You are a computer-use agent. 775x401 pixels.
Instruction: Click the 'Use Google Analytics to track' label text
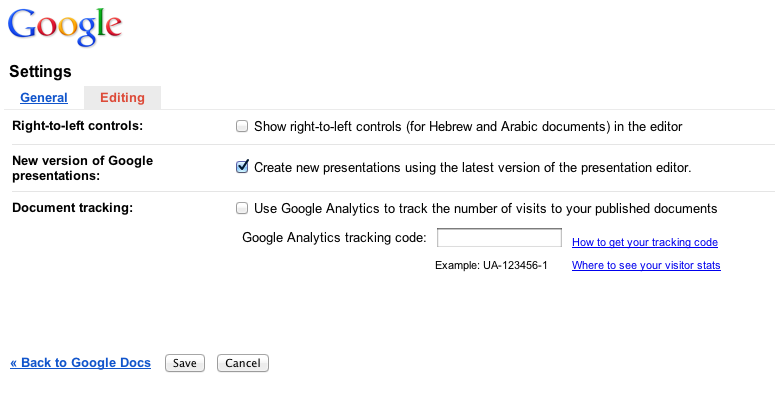pos(485,209)
